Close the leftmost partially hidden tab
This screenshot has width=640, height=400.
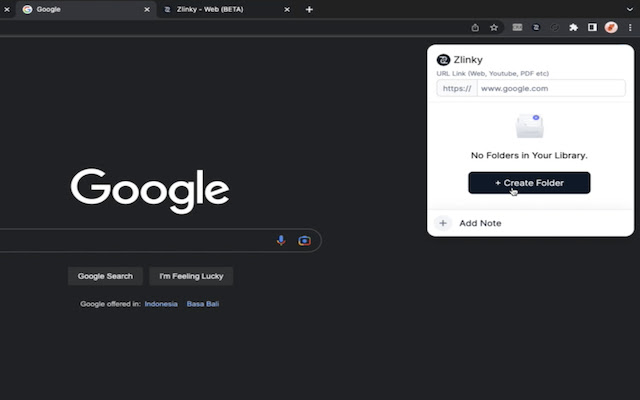[7, 9]
